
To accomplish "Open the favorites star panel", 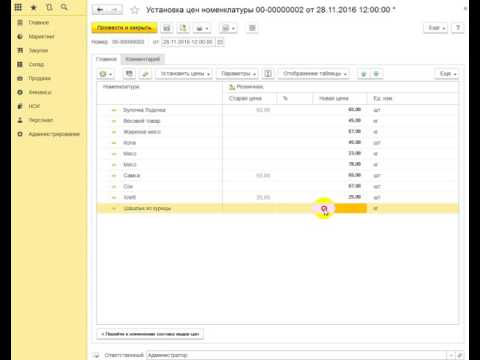I will tap(34, 7).
